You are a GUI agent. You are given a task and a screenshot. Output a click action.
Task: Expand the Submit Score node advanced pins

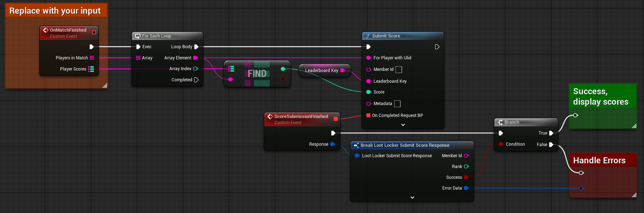403,125
